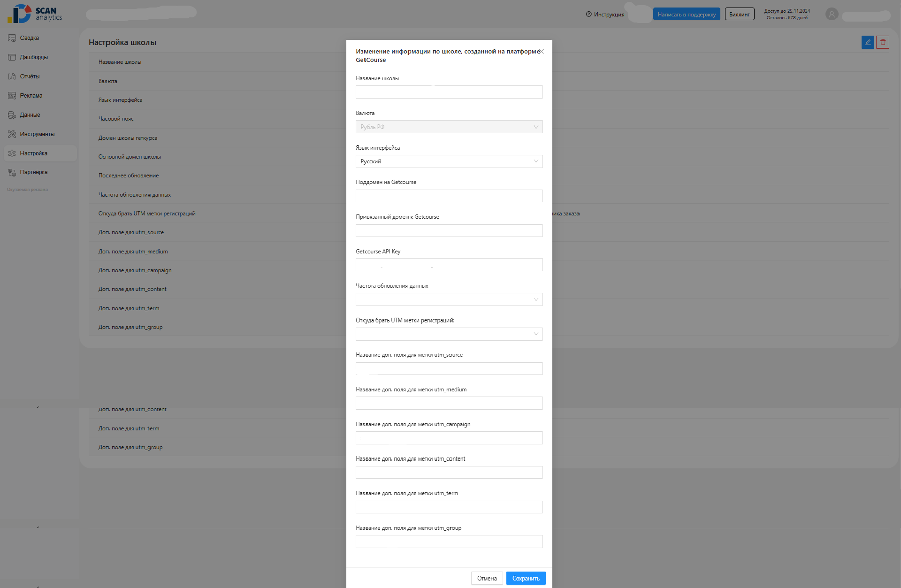901x588 pixels.
Task: Click the red delete trash icon
Action: 883,42
